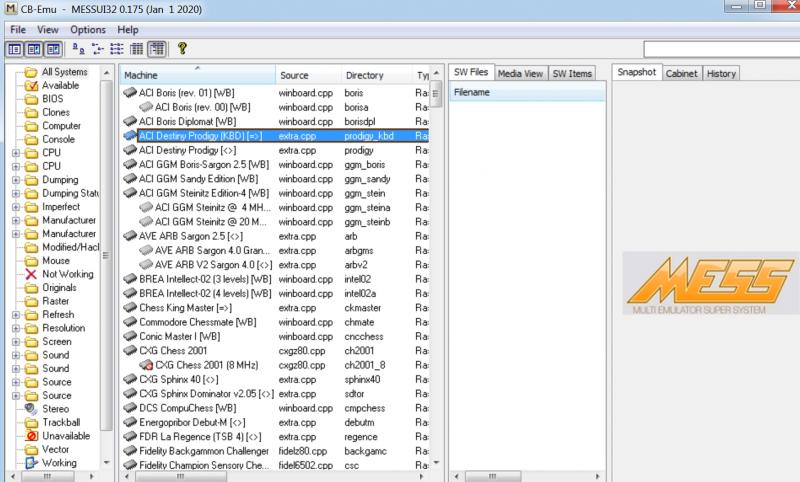Screen dimensions: 800x482
Task: Toggle the screenshot area toolbar button
Action: coord(35,48)
